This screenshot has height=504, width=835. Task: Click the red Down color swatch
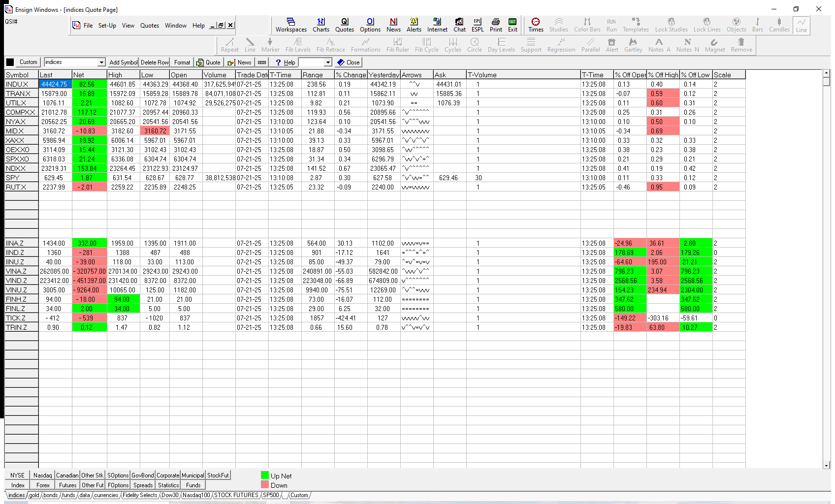(265, 485)
